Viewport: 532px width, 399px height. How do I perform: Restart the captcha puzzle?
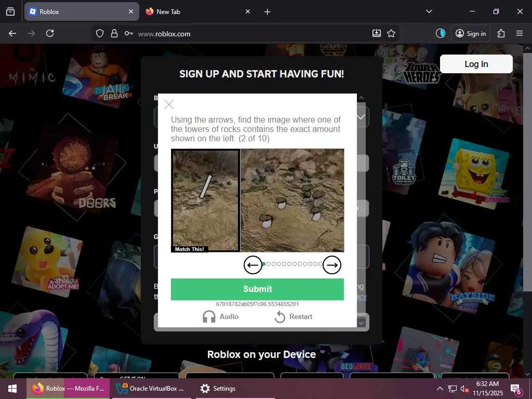(294, 316)
